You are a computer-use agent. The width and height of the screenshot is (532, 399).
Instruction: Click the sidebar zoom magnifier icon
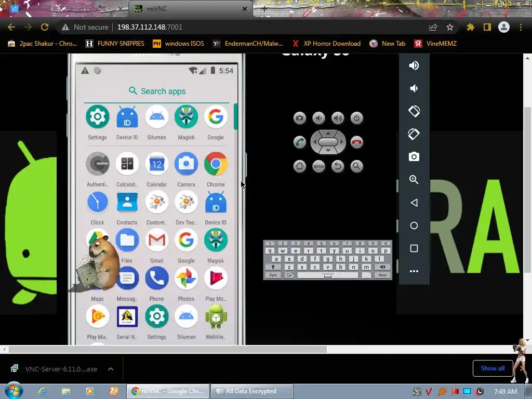(414, 179)
